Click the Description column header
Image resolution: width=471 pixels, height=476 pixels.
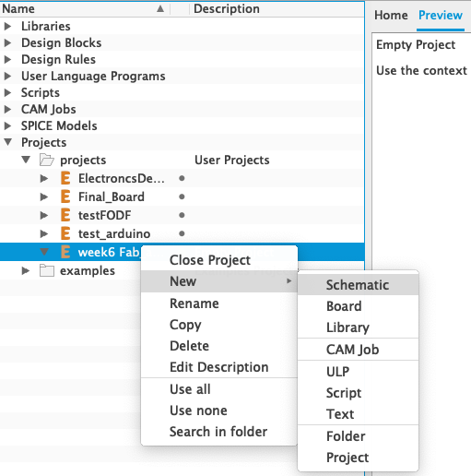(277, 9)
